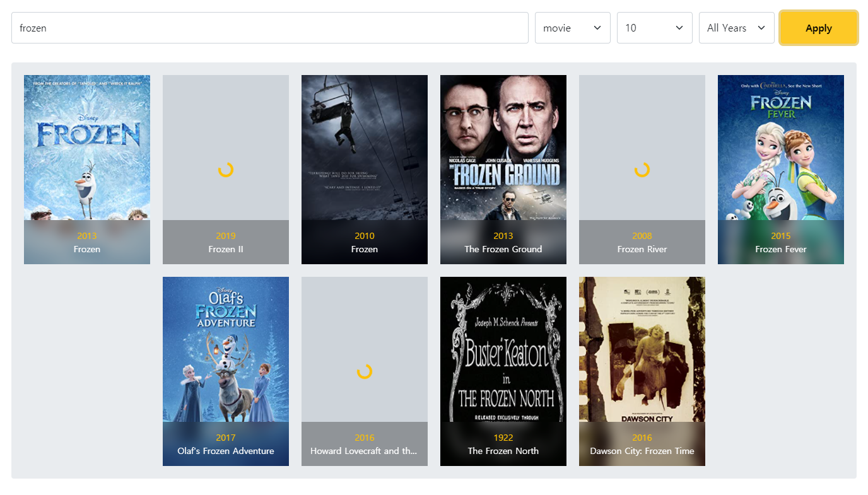Click the "Frozen River" title text
This screenshot has height=495, width=868.
click(x=642, y=249)
